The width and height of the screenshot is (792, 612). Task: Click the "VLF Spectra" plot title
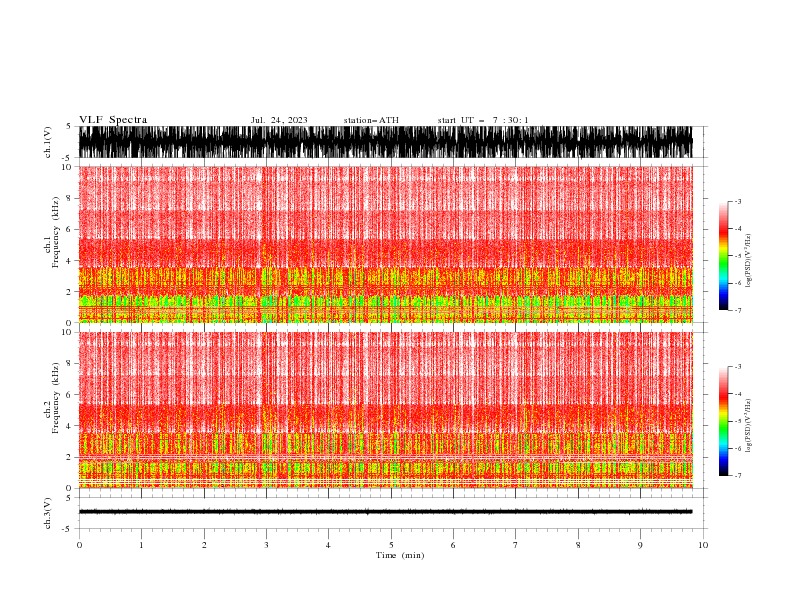(113, 120)
